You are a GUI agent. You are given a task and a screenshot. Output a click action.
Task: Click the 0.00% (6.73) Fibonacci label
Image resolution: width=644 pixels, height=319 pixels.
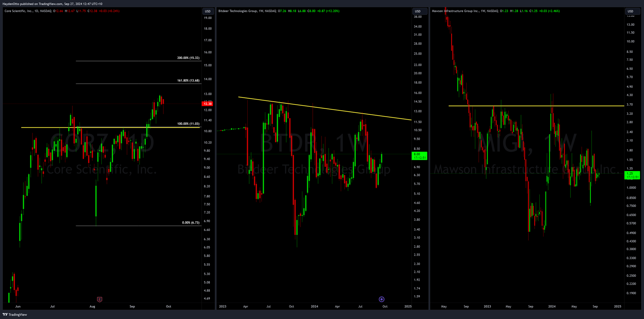click(191, 223)
